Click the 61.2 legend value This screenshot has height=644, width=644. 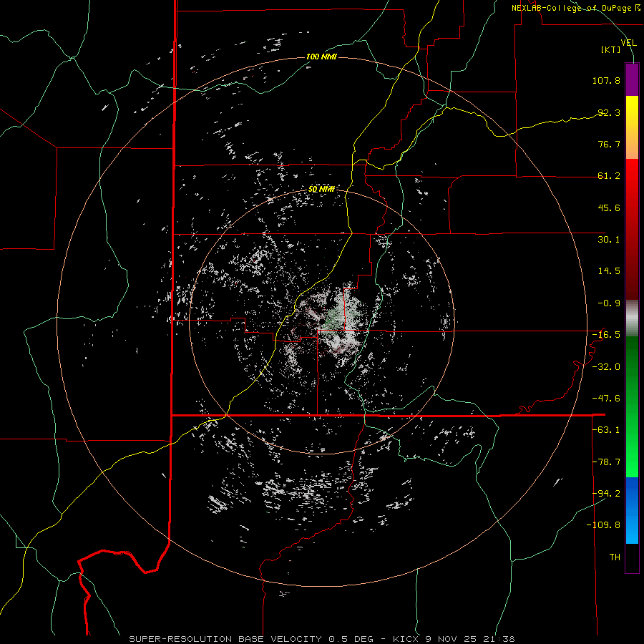(x=609, y=176)
